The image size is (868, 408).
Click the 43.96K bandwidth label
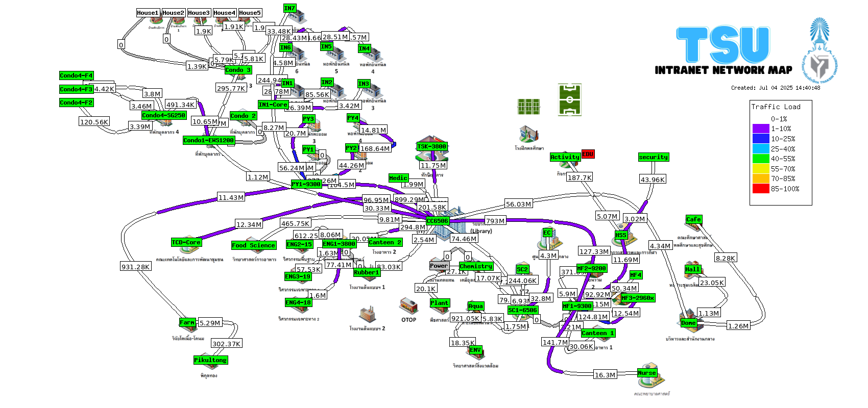[x=653, y=180]
